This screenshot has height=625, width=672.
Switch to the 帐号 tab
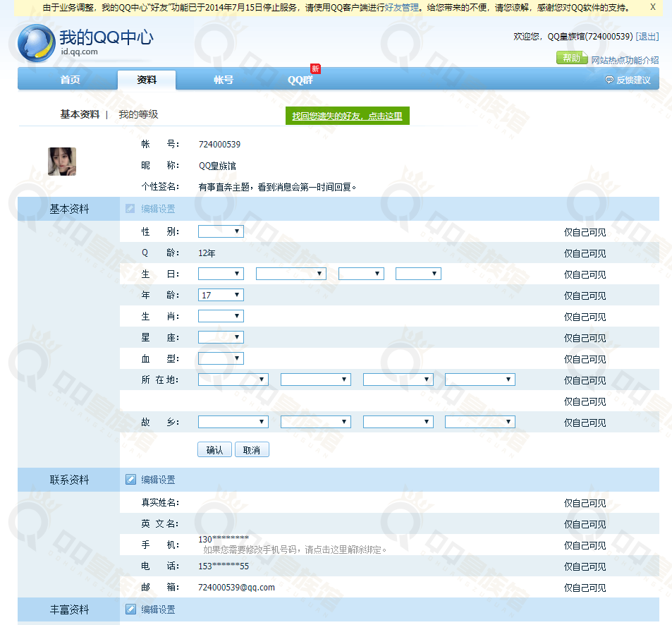coord(223,79)
